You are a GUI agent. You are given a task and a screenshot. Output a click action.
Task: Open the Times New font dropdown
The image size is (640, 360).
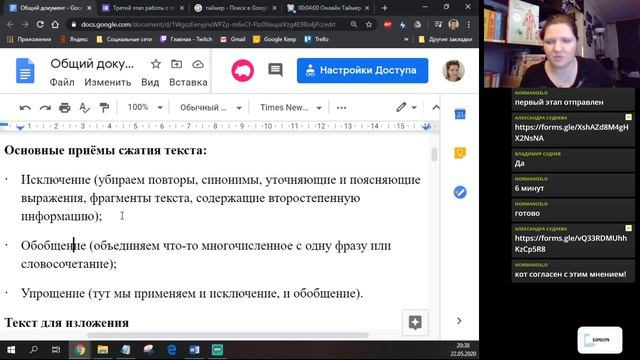(x=291, y=108)
